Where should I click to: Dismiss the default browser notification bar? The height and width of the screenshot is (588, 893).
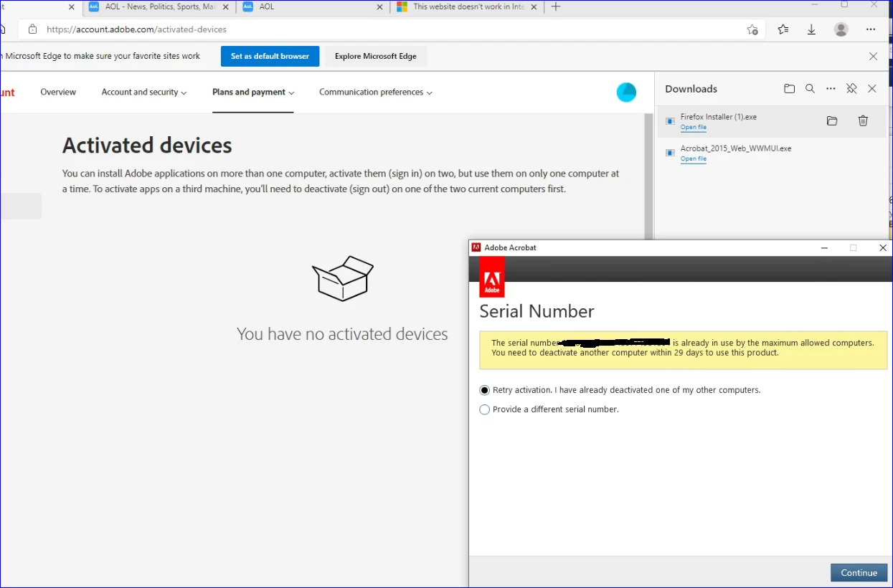pyautogui.click(x=873, y=56)
